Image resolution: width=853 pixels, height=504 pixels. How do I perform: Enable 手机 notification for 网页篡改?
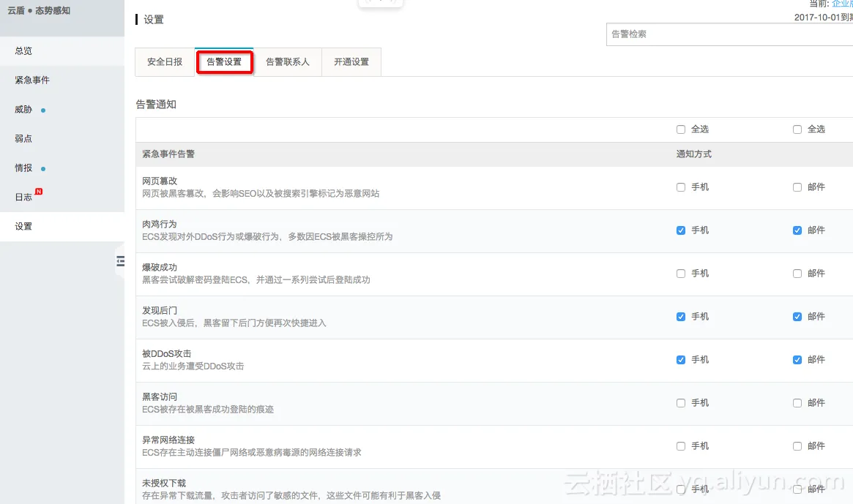click(680, 187)
